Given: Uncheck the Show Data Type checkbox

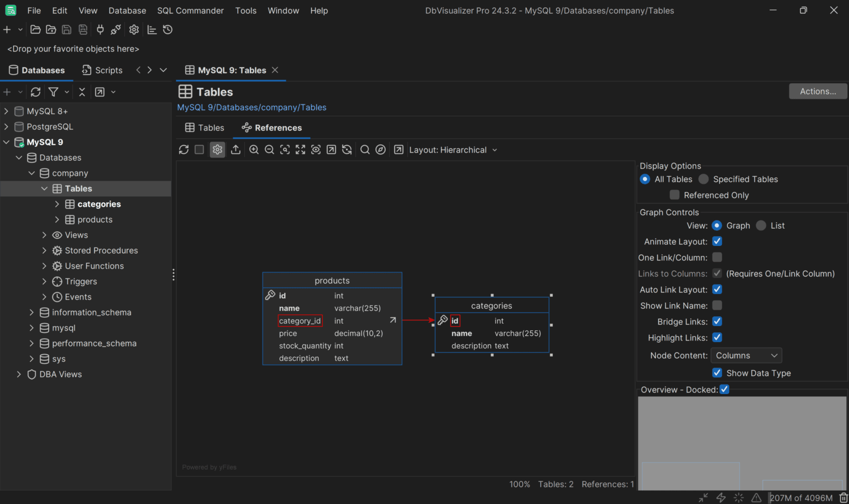Looking at the screenshot, I should [717, 373].
